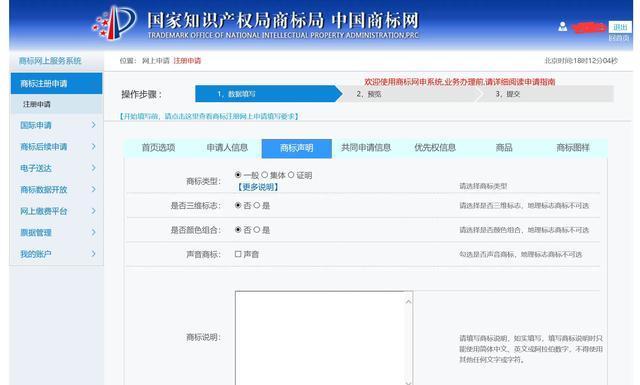Click 网上申请 breadcrumb text
640x385 pixels.
[x=156, y=61]
